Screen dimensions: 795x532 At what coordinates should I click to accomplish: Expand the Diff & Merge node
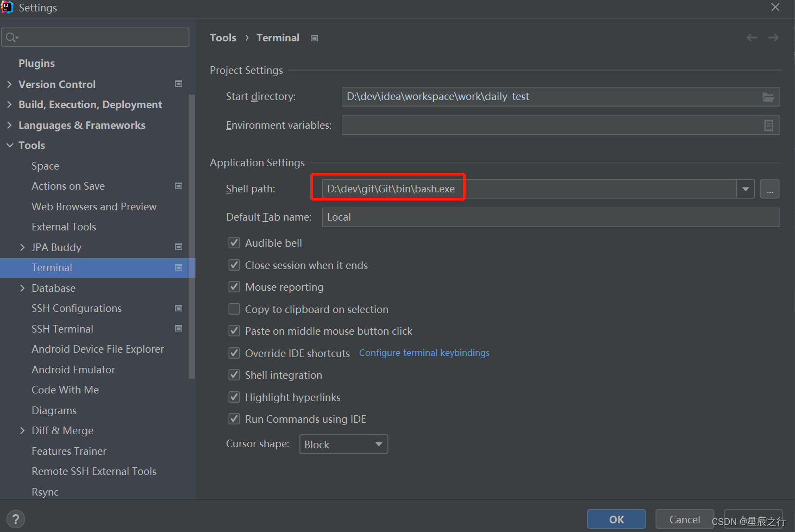22,430
